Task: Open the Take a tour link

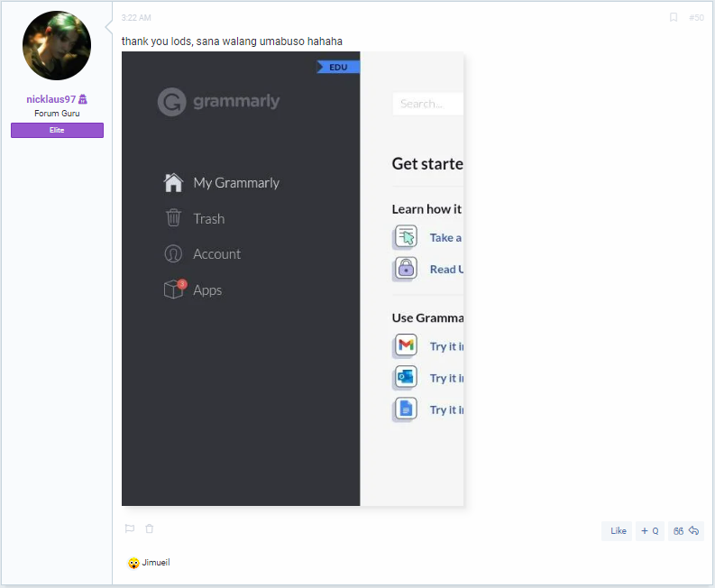Action: point(445,238)
